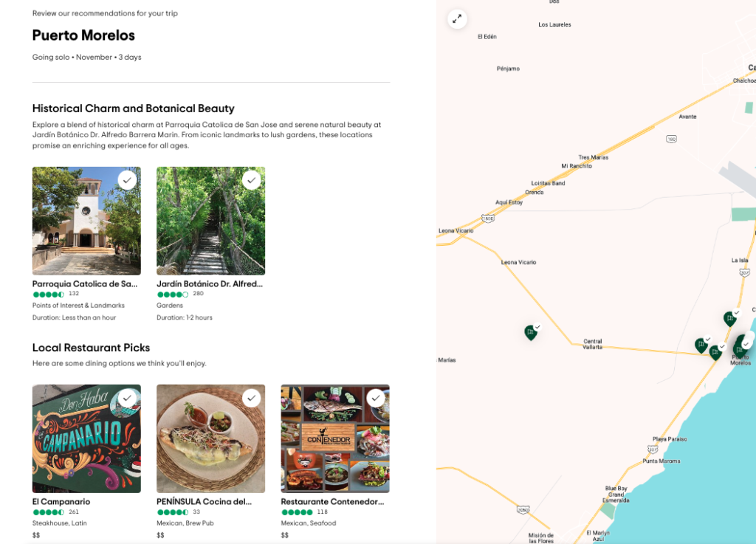Expand the map using the diagonal arrows icon
Screen dimensions: 756x544
[456, 18]
